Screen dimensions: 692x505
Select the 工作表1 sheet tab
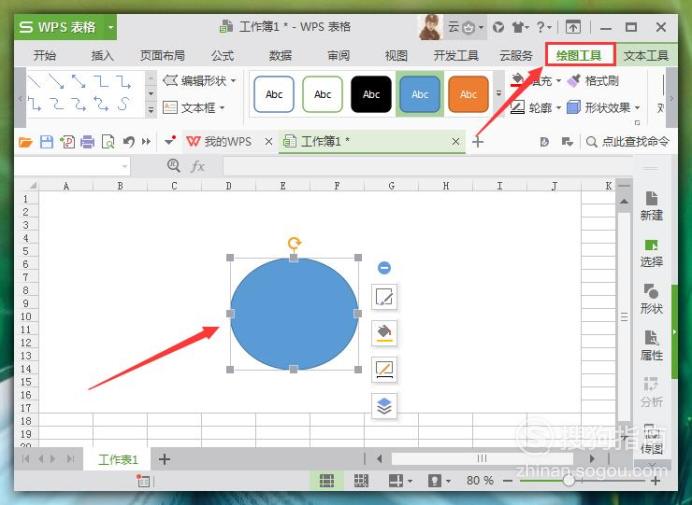point(118,460)
